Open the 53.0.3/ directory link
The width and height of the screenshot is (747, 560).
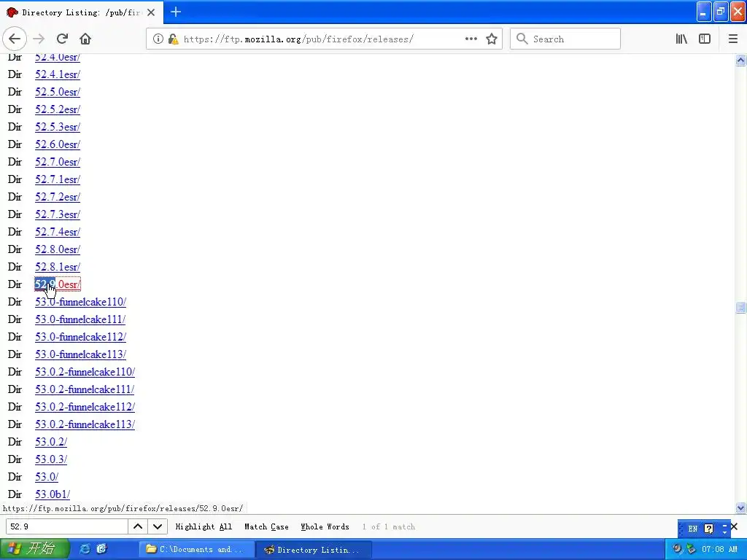[x=51, y=459]
